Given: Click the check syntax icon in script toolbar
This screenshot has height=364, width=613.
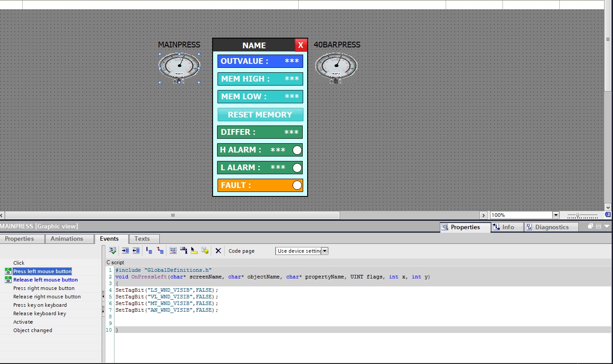Looking at the screenshot, I should 113,250.
